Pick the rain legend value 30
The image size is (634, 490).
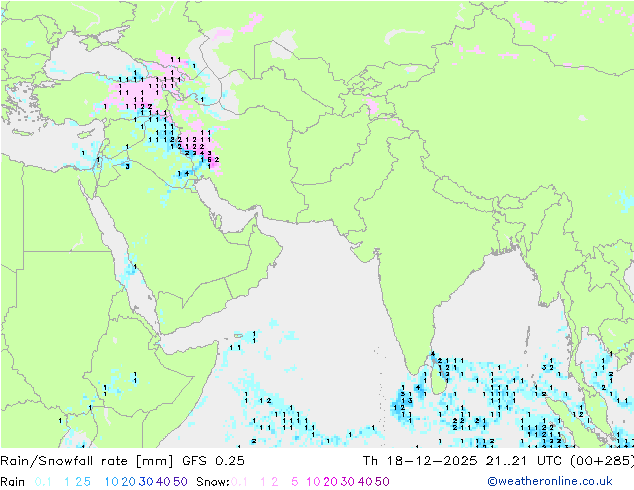pos(146,482)
